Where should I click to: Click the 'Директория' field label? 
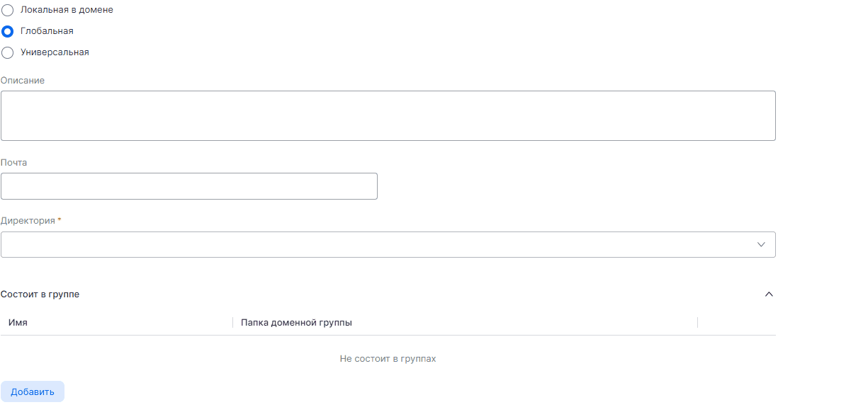click(x=28, y=221)
